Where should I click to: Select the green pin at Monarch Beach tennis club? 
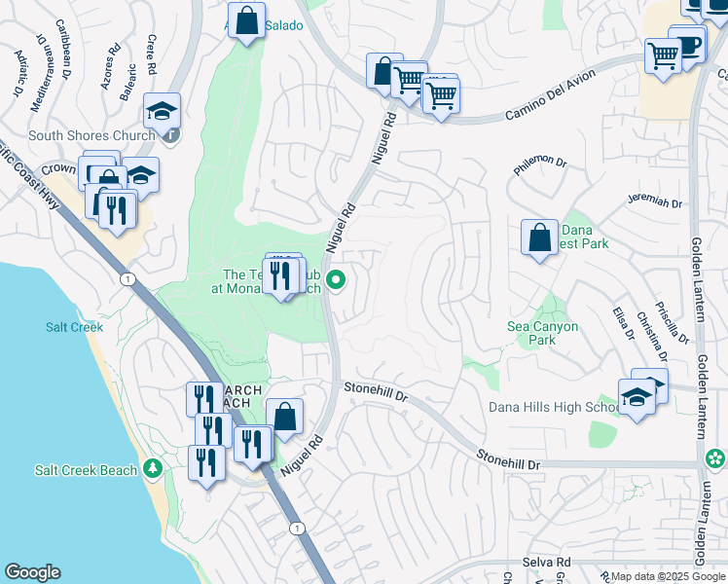[335, 281]
